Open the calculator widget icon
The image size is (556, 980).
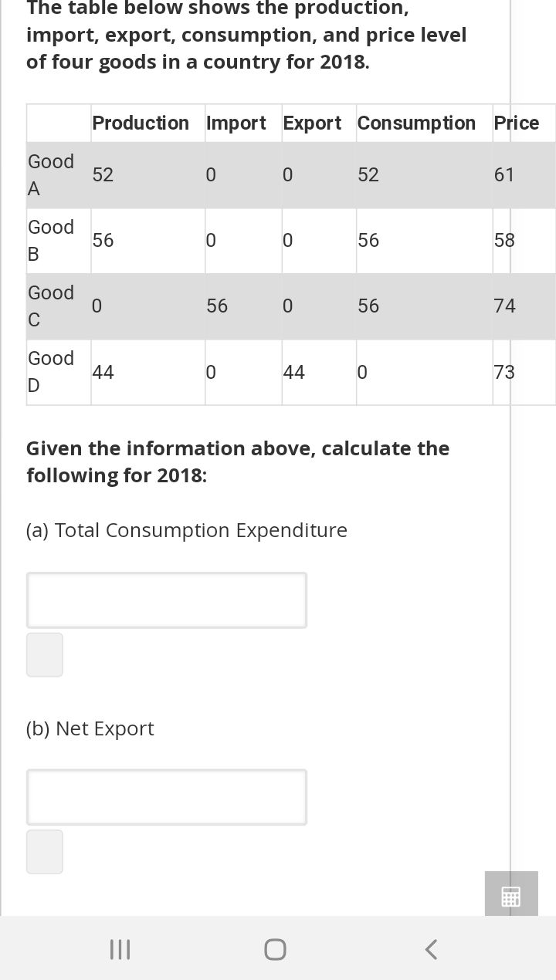click(x=510, y=894)
